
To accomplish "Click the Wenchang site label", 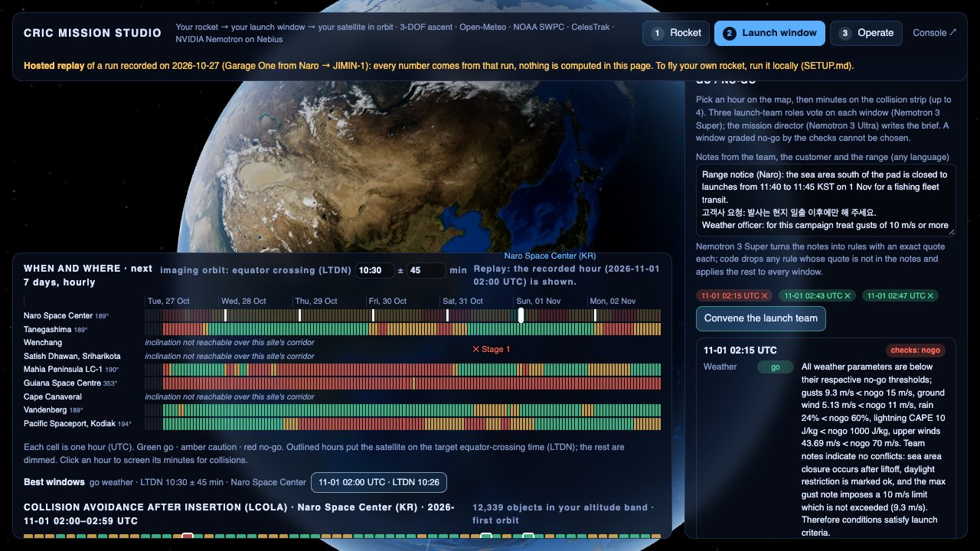I will 42,343.
